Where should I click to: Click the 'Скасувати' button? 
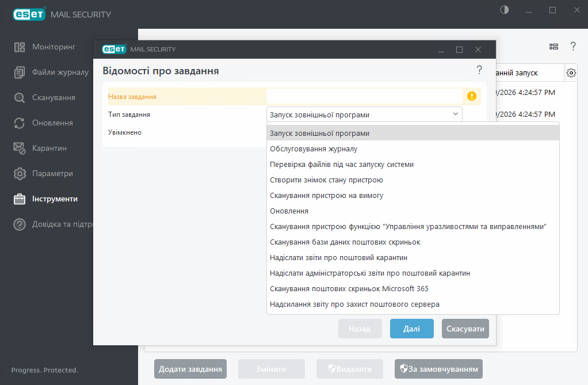[465, 329]
